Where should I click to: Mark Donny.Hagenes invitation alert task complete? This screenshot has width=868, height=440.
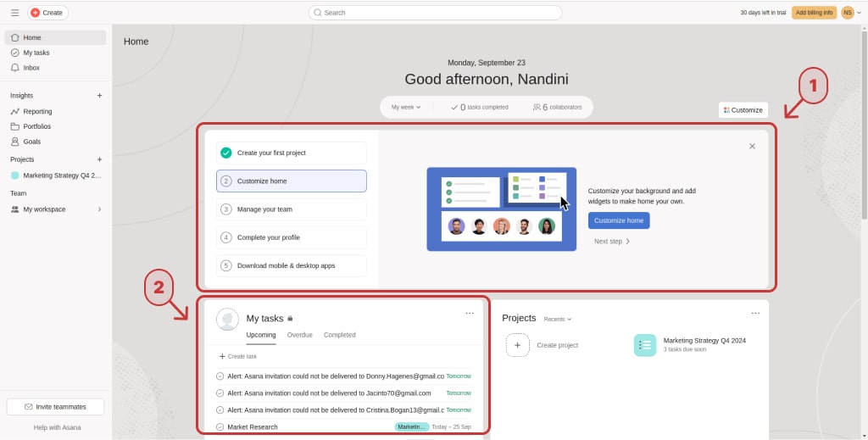pos(220,376)
